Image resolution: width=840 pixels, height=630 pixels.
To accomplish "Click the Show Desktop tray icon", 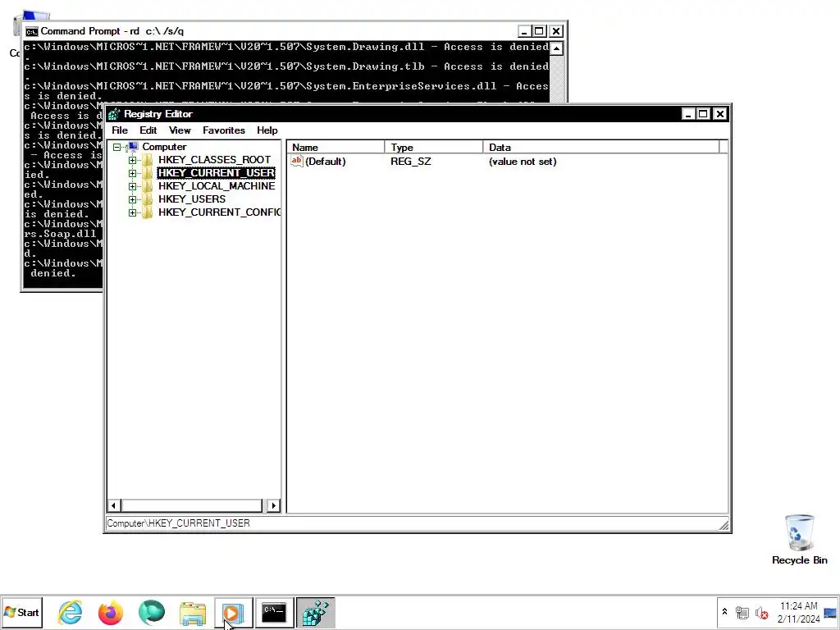I will [x=830, y=612].
